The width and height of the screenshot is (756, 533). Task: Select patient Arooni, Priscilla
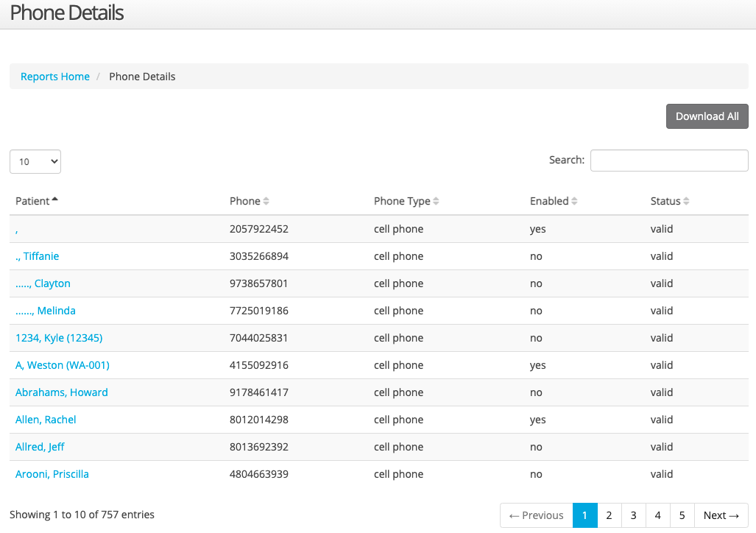click(52, 473)
